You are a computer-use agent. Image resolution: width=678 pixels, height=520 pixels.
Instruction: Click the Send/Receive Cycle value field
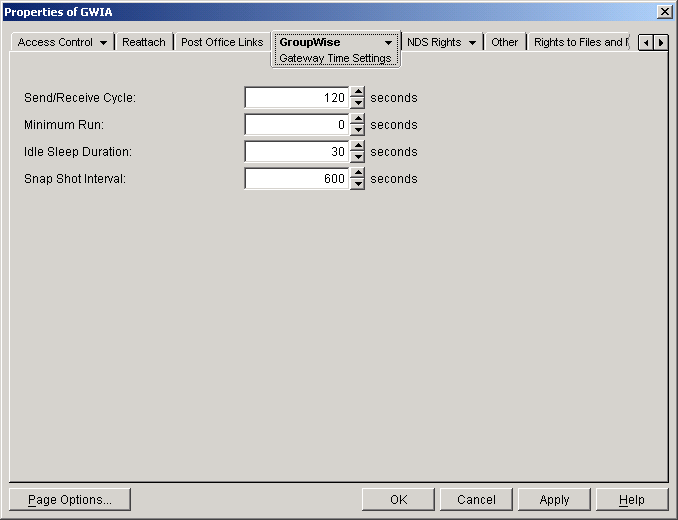point(297,98)
